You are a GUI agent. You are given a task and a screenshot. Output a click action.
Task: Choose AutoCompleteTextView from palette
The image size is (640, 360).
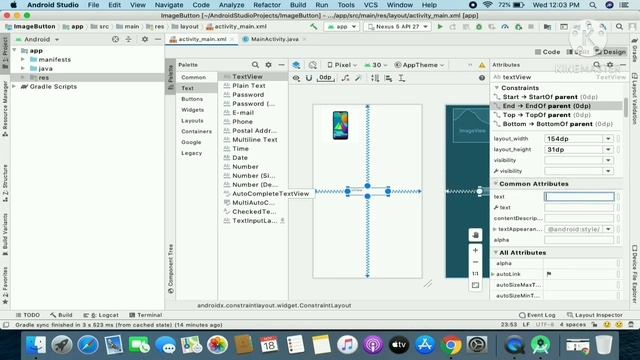(x=270, y=193)
